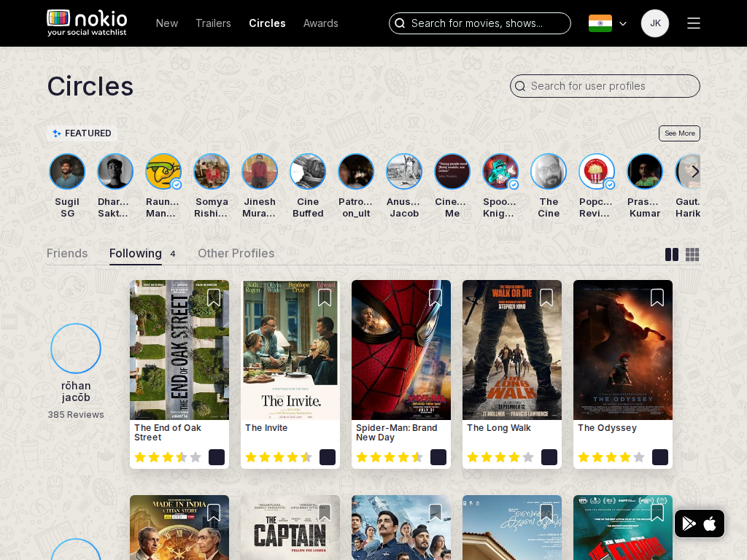Open Dhar Sakt featured profile avatar
This screenshot has width=747, height=560.
[115, 171]
